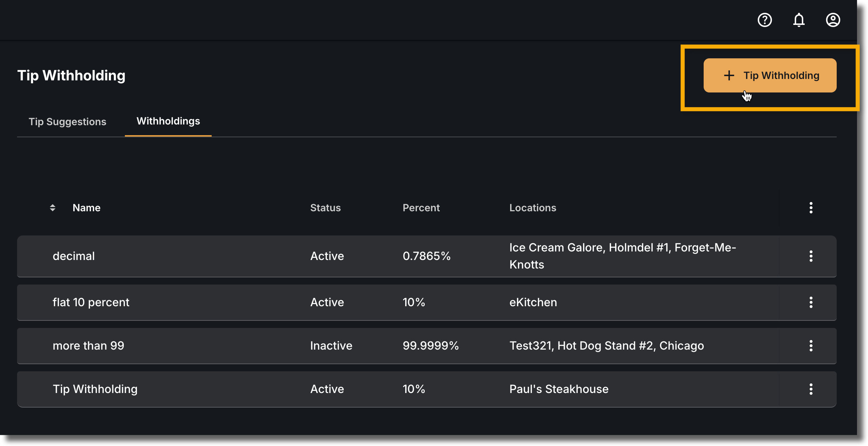Click 10% value in Paul's Steakhouse row

(414, 389)
